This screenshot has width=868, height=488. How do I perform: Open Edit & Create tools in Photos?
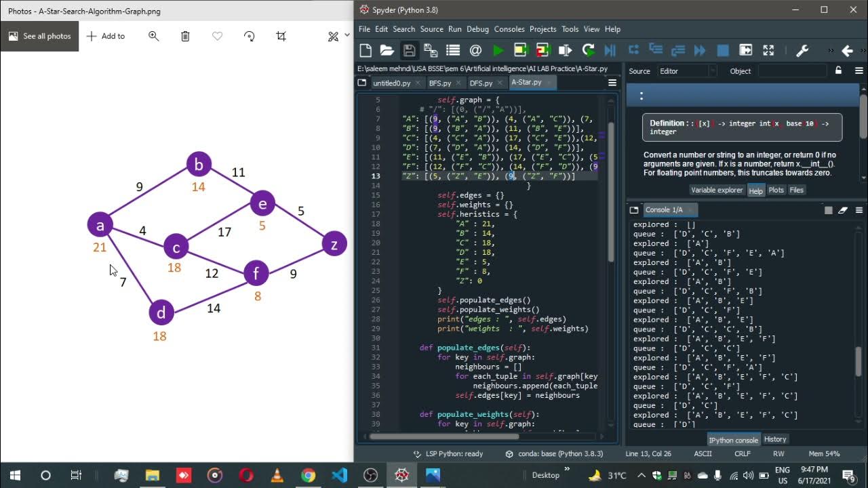click(x=333, y=36)
